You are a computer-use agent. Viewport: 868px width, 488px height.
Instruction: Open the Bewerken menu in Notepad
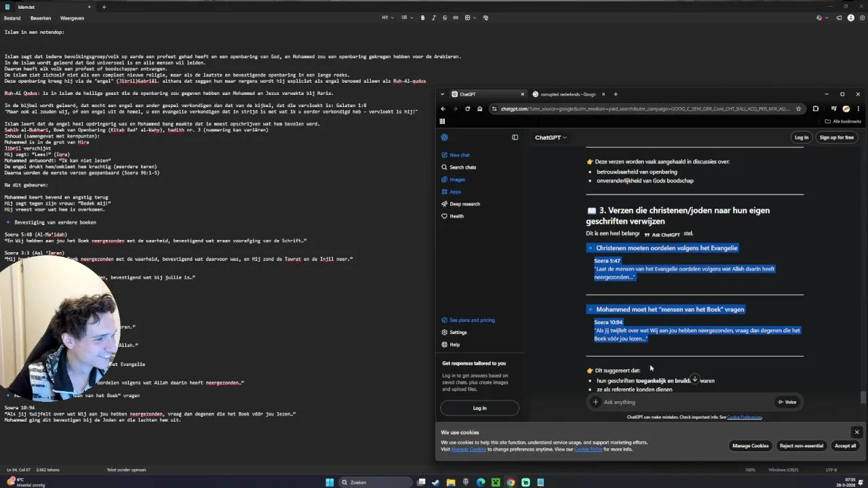click(x=41, y=18)
